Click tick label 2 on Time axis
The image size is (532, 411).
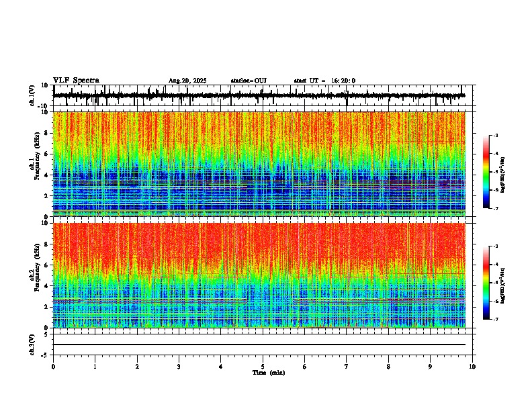[137, 367]
